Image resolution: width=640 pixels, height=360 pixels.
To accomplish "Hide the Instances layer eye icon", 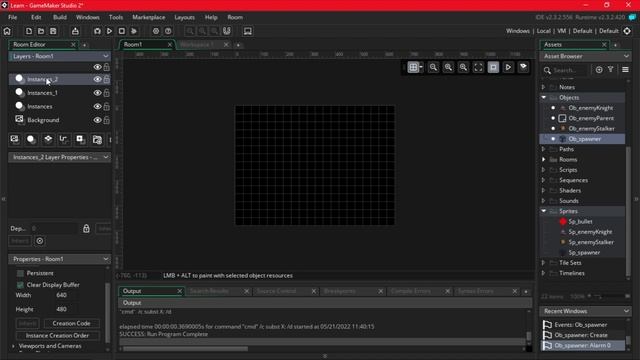I will tap(97, 106).
